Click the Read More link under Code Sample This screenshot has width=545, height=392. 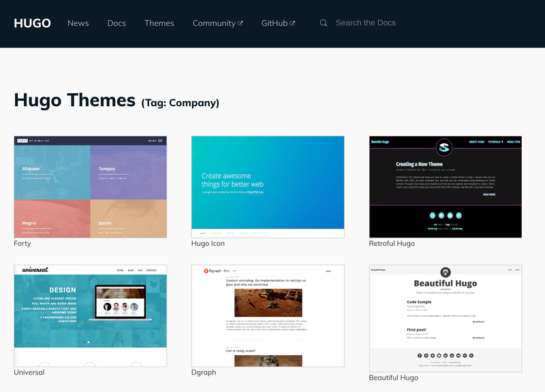point(479,321)
